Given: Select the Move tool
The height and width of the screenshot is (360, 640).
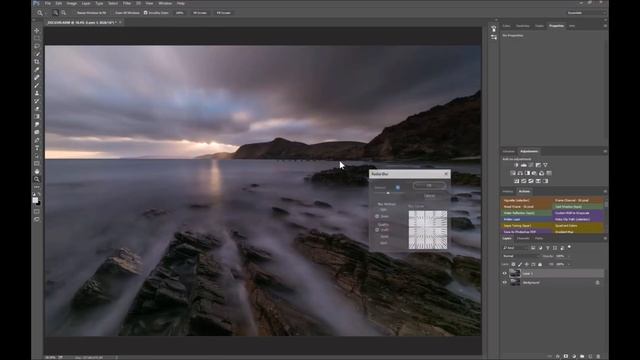Looking at the screenshot, I should [x=37, y=31].
